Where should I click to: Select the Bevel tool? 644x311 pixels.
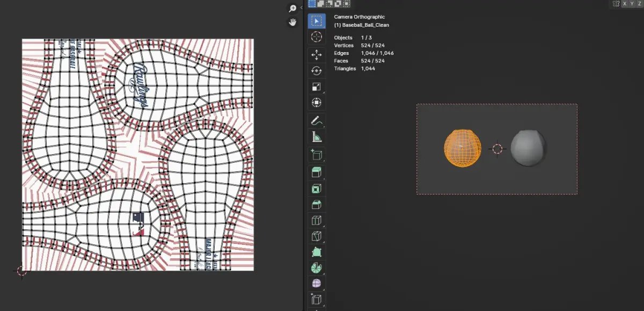316,204
